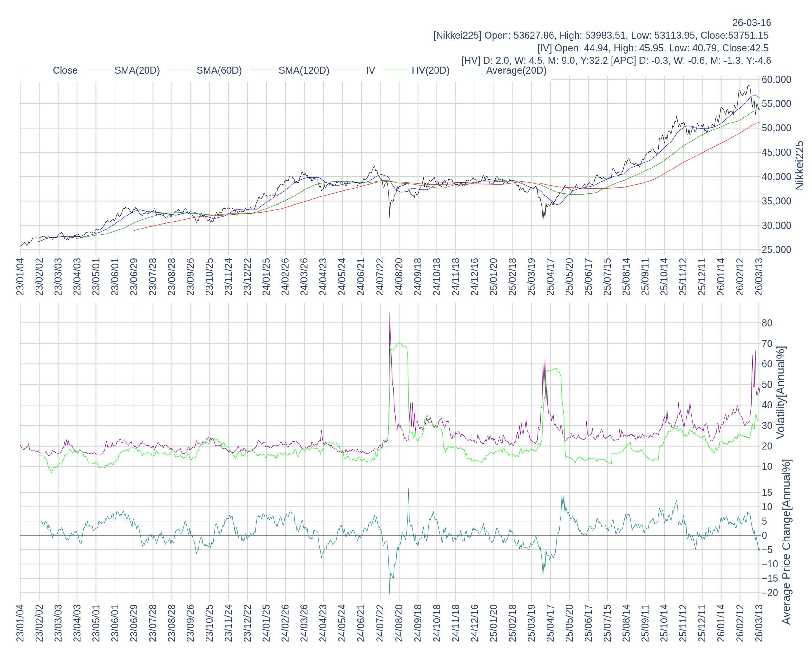Screen dimensions: 812x650
Task: Click the [HV] and [APC] stats line
Action: [x=616, y=61]
